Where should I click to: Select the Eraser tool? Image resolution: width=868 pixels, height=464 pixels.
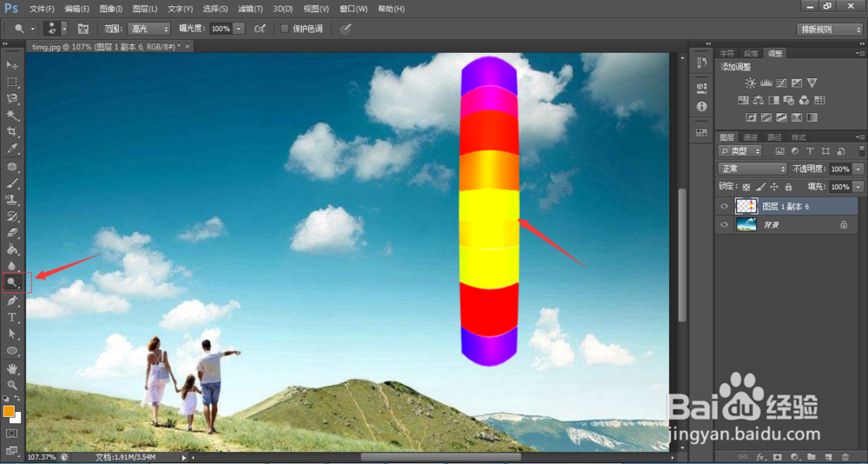12,233
